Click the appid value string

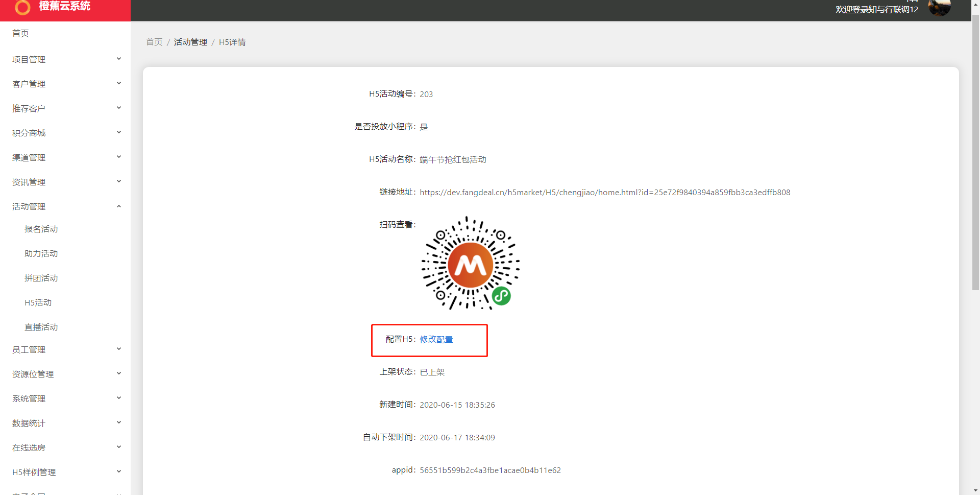click(x=490, y=470)
